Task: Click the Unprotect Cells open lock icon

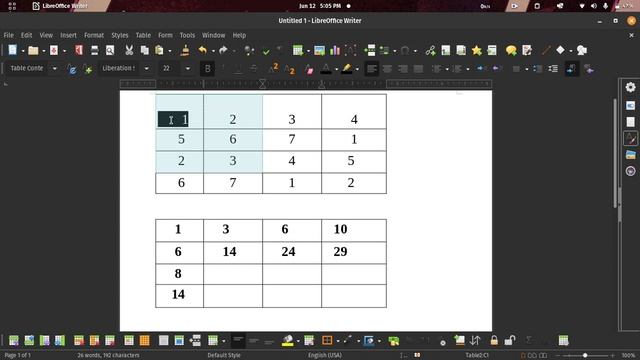Action: (510, 340)
